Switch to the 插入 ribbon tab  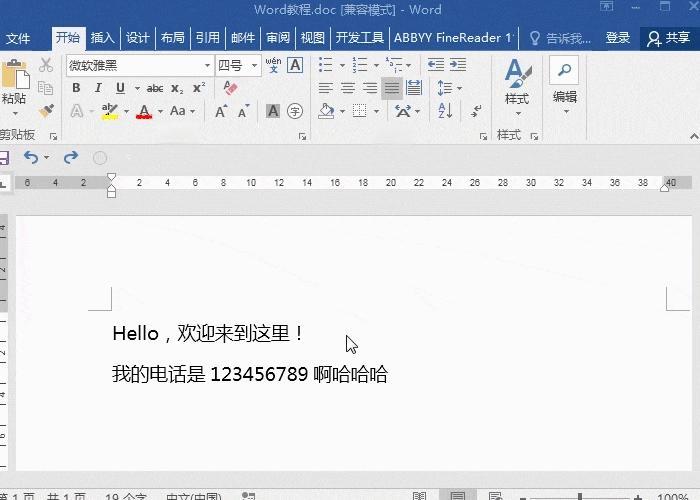click(x=103, y=38)
